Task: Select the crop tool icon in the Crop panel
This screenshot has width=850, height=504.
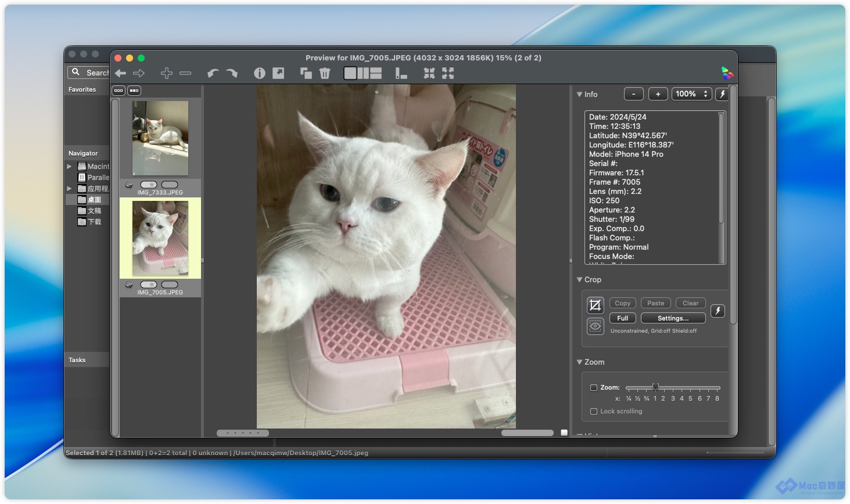Action: pos(596,305)
